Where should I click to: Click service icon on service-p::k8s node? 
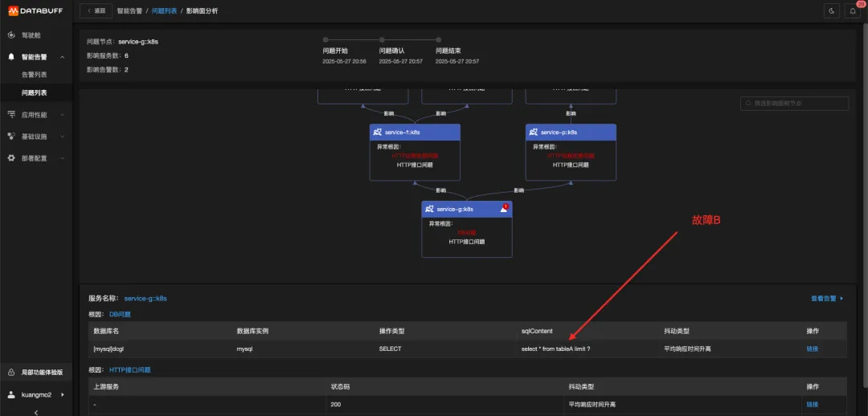click(533, 133)
